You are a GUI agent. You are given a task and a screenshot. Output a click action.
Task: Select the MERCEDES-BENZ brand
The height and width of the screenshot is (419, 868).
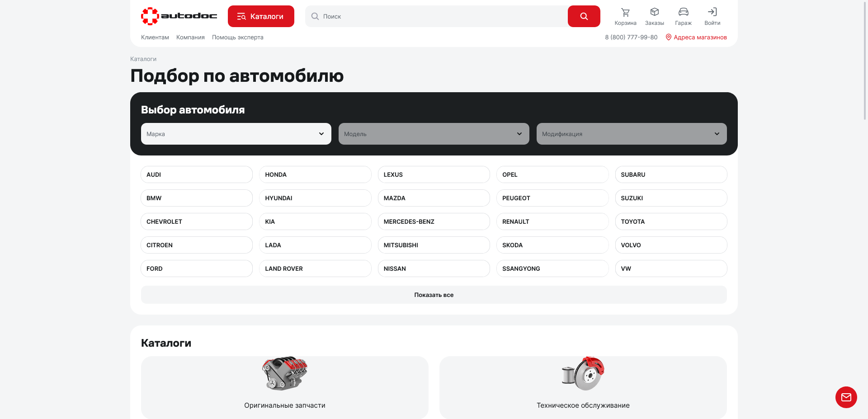coord(434,221)
